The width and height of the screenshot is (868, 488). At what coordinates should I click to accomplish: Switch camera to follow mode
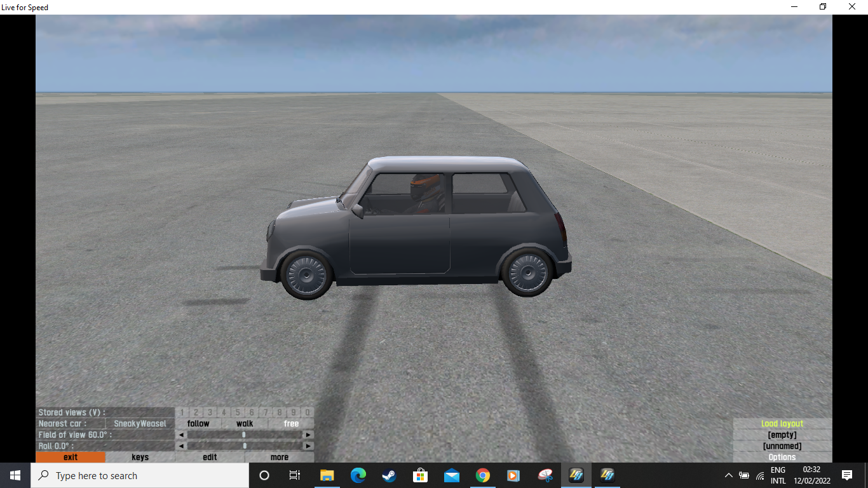[198, 424]
